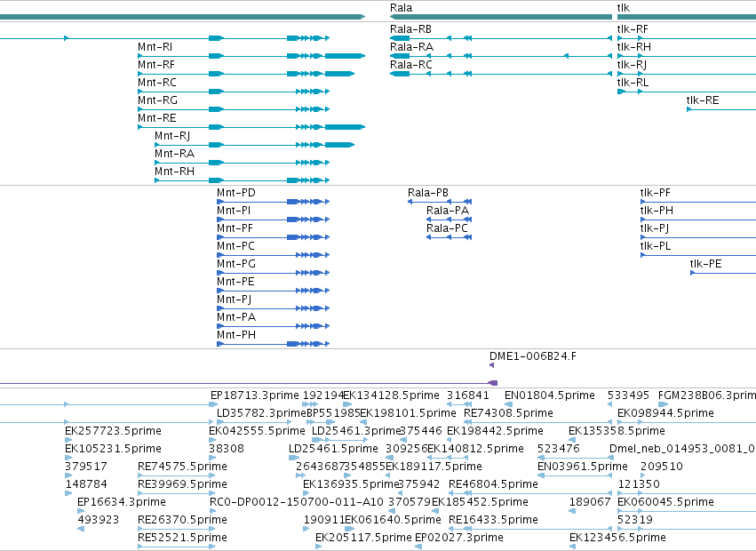This screenshot has height=551, width=756.
Task: Select the Mnt-RC transcript
Action: [x=157, y=83]
